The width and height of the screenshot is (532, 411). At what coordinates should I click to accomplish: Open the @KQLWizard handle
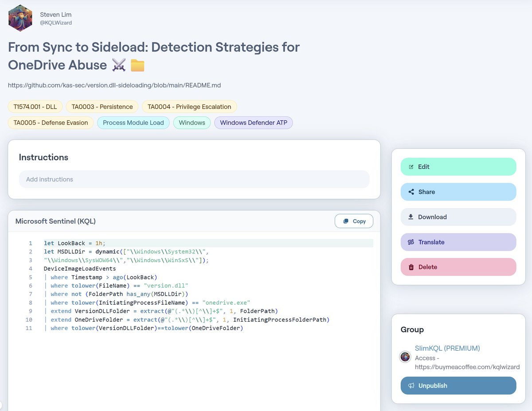56,23
